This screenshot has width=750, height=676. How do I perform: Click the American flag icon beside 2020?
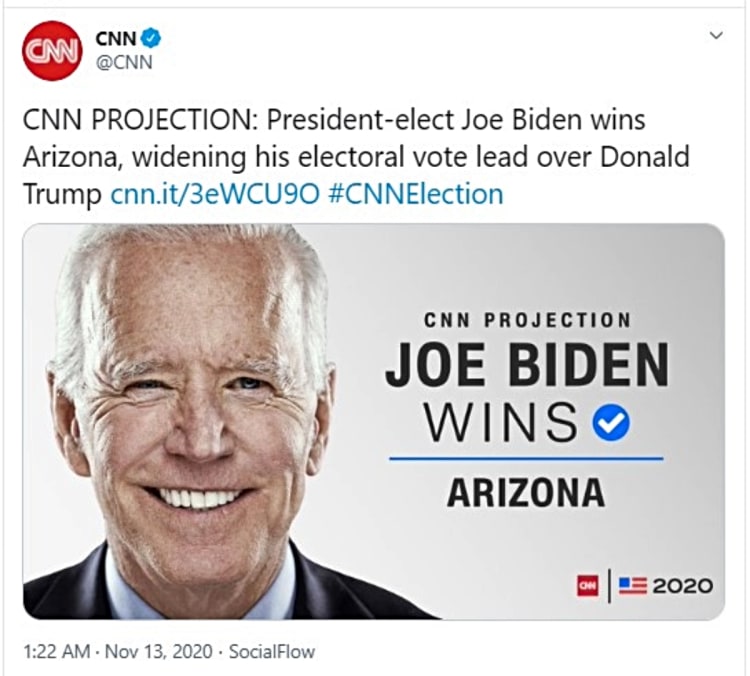point(631,585)
